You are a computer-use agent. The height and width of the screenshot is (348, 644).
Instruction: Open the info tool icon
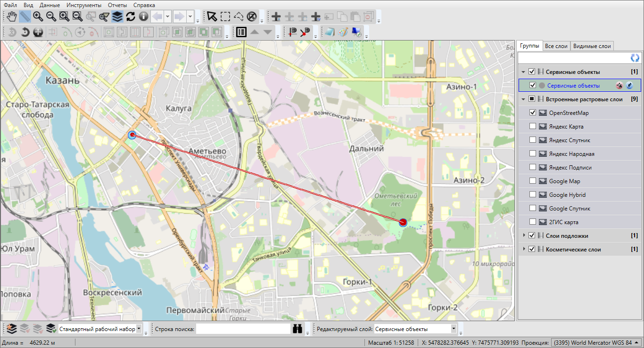tap(143, 17)
